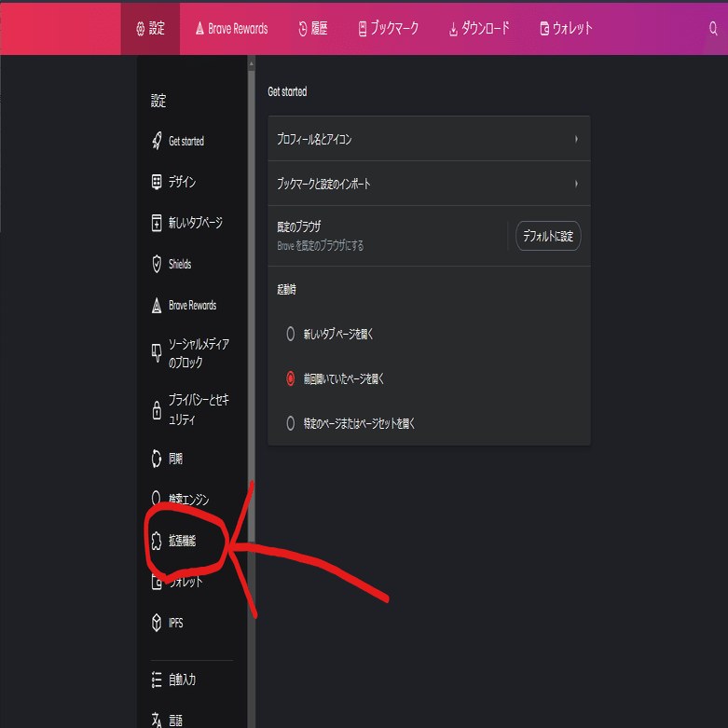The image size is (728, 728).
Task: Open the ダウンロード downloads tab
Action: pos(479,28)
